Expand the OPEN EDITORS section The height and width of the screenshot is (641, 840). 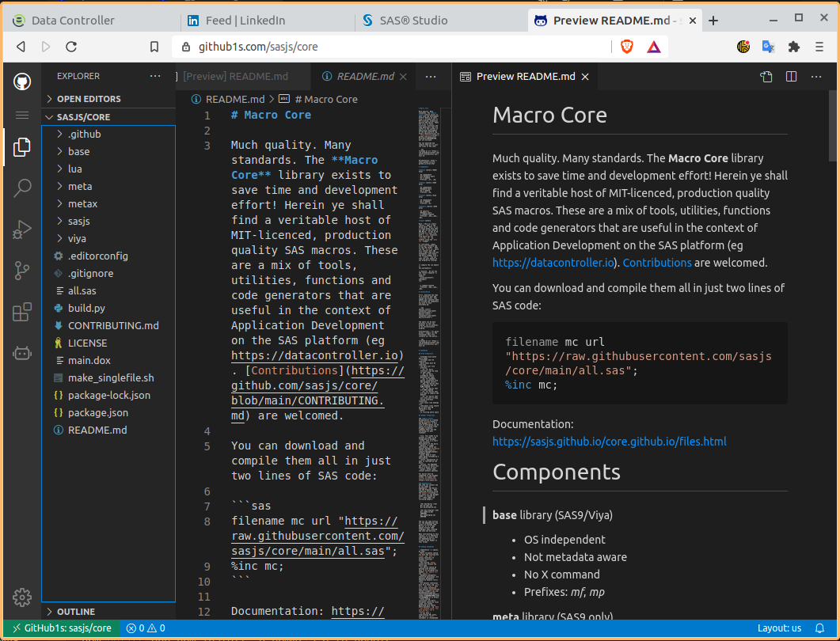[108, 99]
